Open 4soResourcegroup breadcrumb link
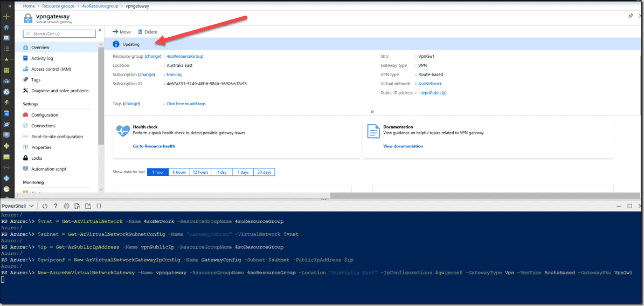The width and height of the screenshot is (644, 306). (100, 6)
